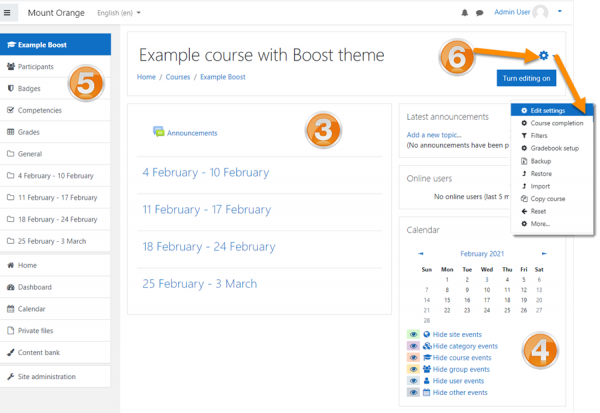Toggle eye for Hide user events
This screenshot has height=413, width=600.
coord(413,381)
